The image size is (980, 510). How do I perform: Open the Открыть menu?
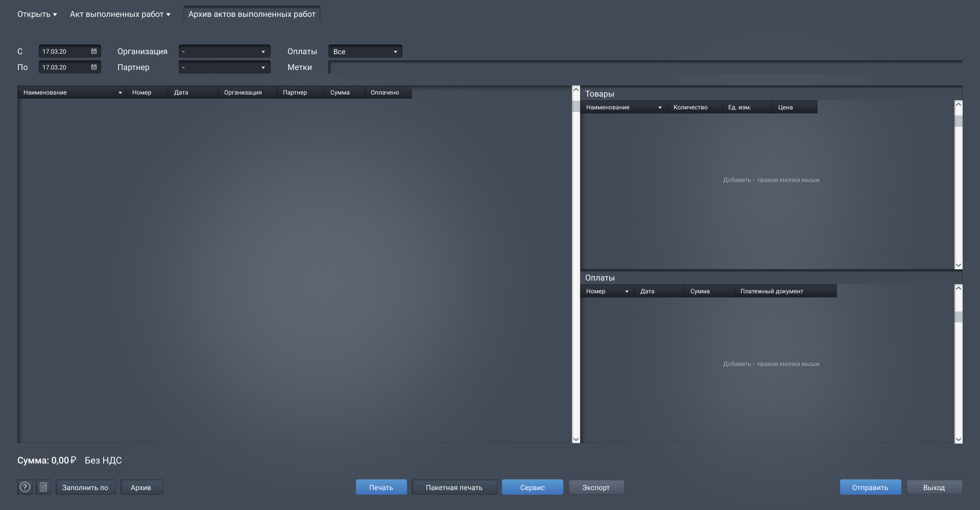pyautogui.click(x=36, y=14)
